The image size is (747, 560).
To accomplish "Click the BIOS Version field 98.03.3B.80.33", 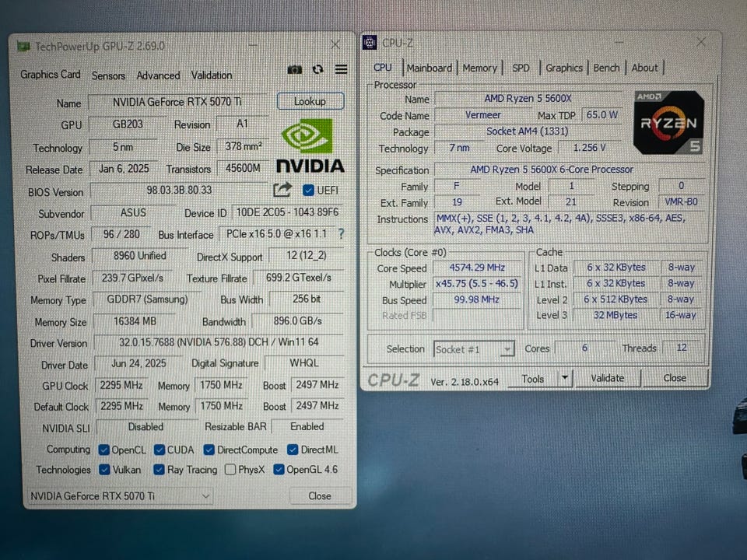I will [x=179, y=190].
